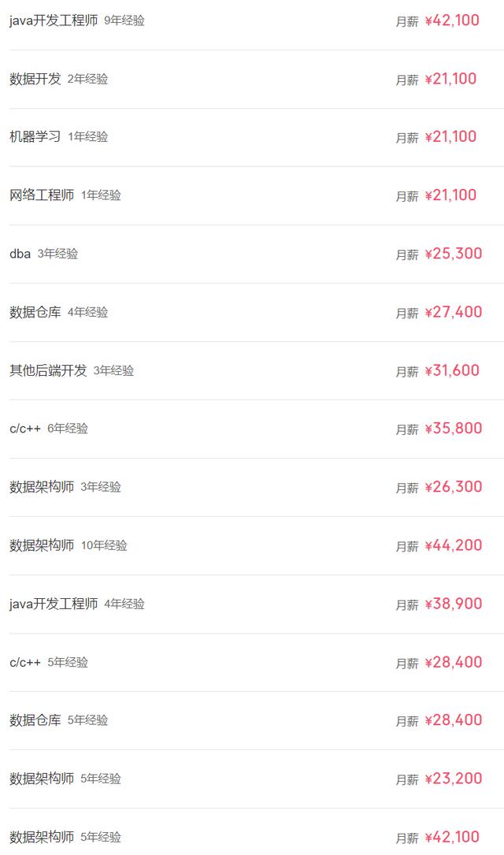Click the ¥27,400 salary value
This screenshot has height=855, width=504.
point(453,312)
